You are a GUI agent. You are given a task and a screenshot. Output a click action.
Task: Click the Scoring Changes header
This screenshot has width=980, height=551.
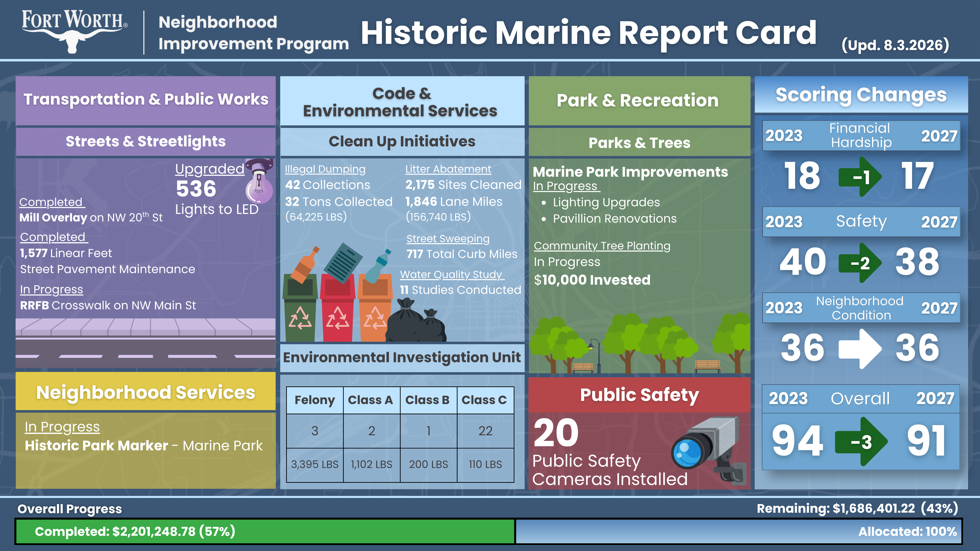tap(861, 95)
